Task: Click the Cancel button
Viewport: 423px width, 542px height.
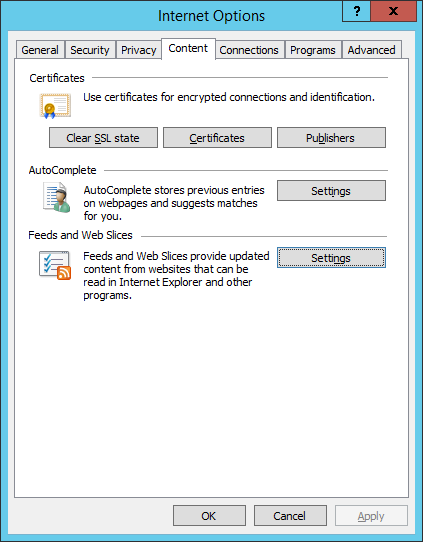Action: point(290,516)
